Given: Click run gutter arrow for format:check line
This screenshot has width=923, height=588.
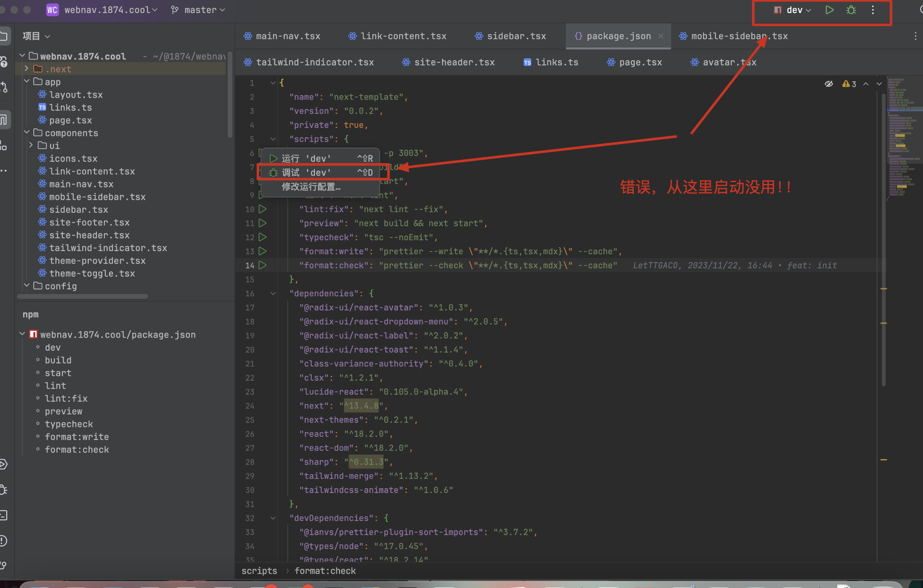Looking at the screenshot, I should (262, 265).
